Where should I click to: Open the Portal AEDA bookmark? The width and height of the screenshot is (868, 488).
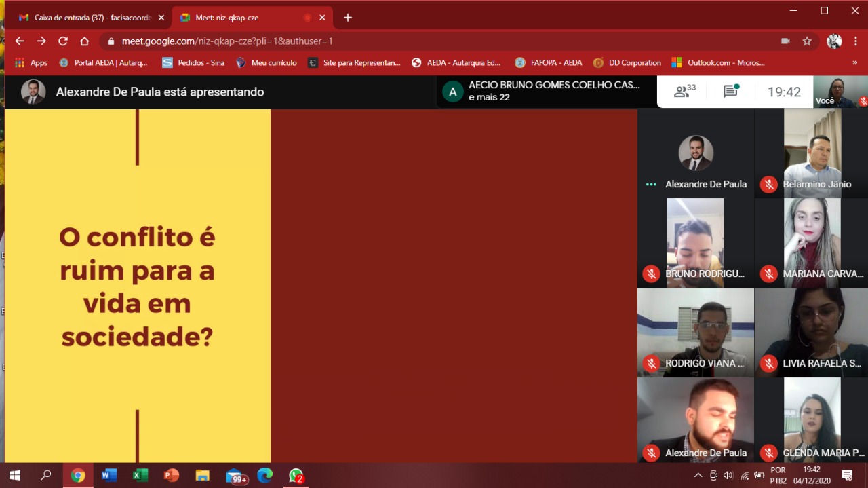(x=104, y=62)
